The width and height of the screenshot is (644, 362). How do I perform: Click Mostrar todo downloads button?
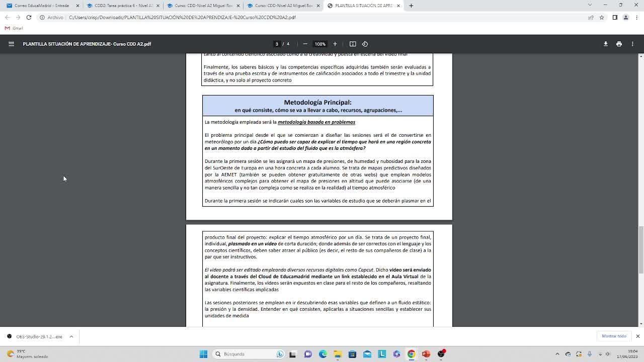pos(614,336)
